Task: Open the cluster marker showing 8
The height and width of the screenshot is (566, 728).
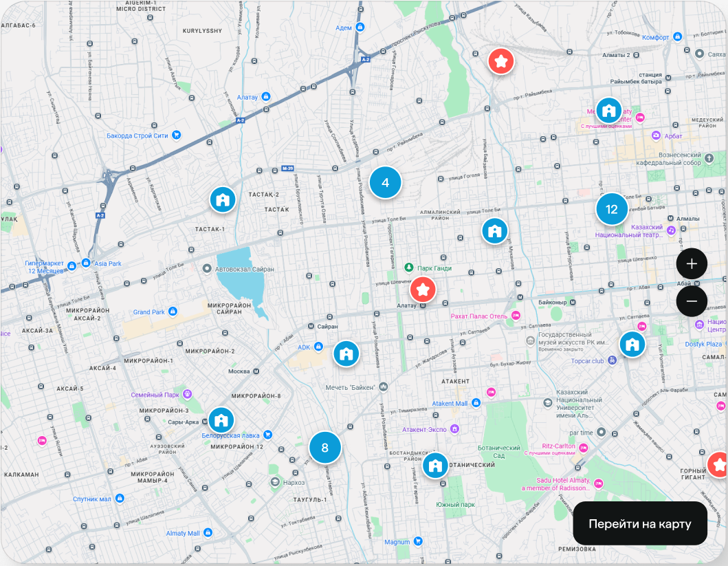Action: tap(325, 448)
